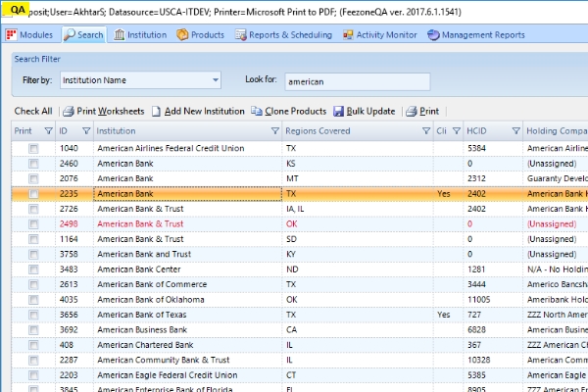This screenshot has height=392, width=588.
Task: Click the Print toolbar button label
Action: (429, 111)
